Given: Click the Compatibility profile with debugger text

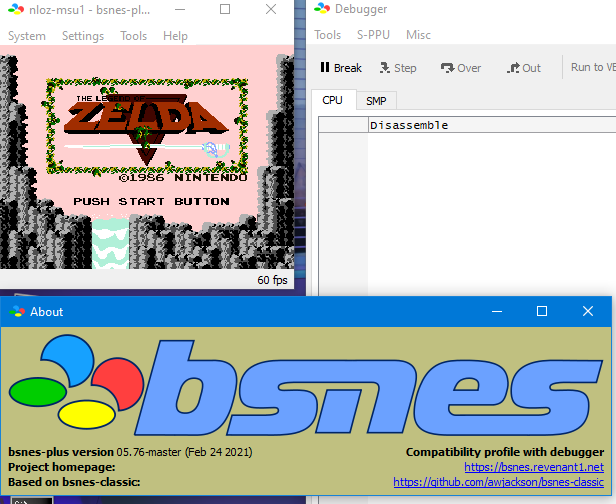Looking at the screenshot, I should click(505, 452).
